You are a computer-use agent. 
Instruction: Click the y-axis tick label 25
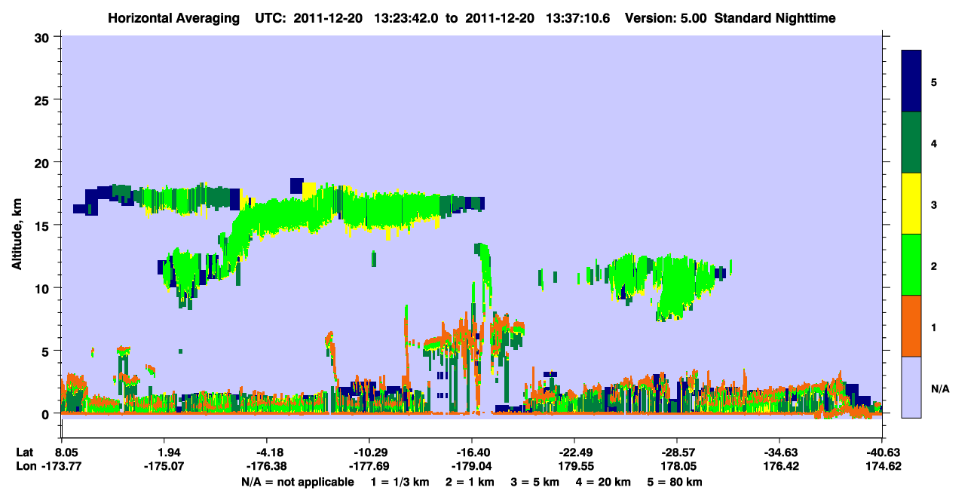[x=44, y=100]
